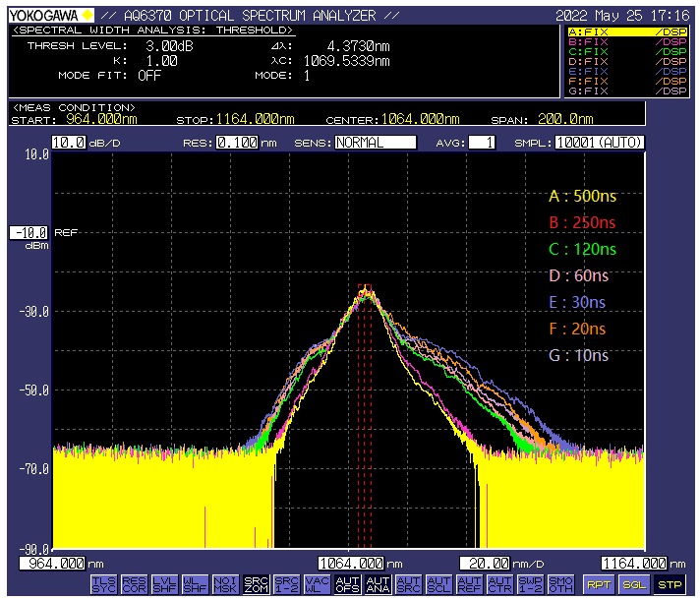
Task: Open the SENS NORMAL sensitivity field
Action: [375, 143]
